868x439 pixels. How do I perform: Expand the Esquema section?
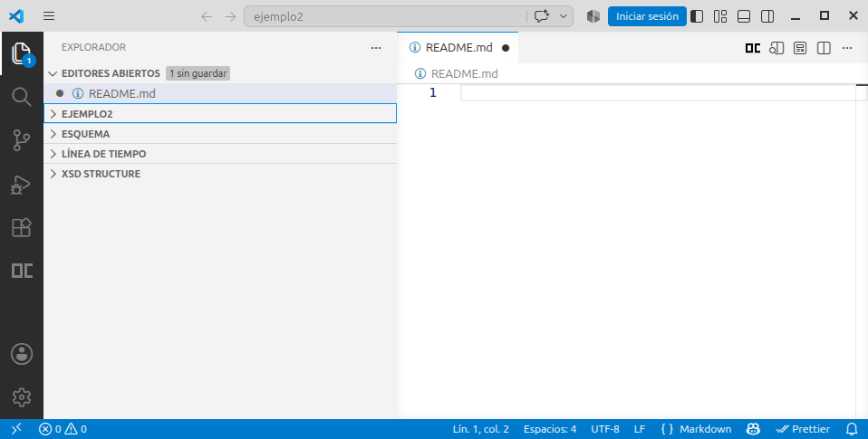point(220,134)
